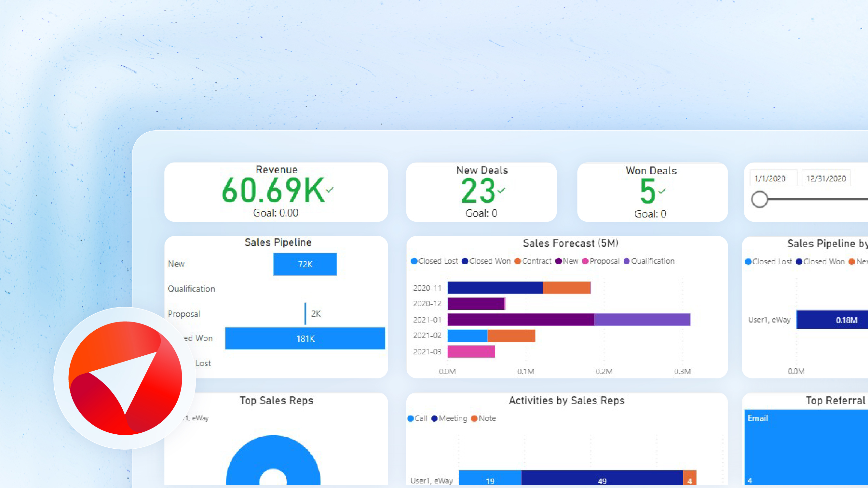Click the 2020-11 axis label

tap(427, 288)
